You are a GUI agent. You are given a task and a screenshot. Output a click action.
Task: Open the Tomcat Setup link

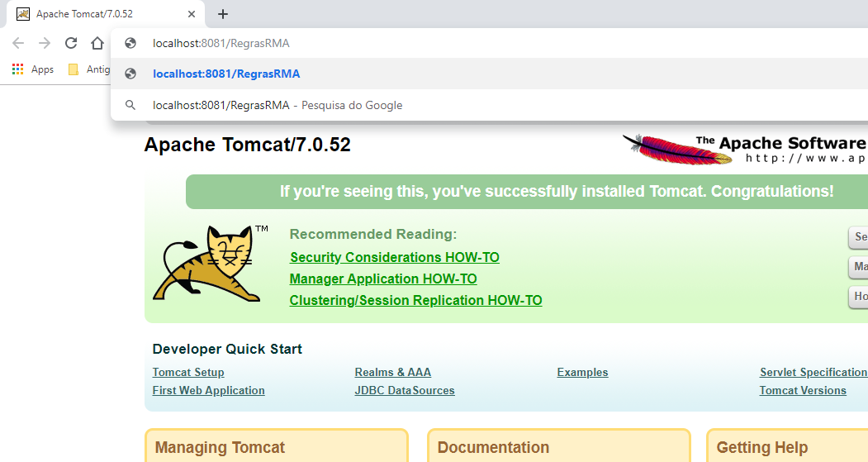(x=188, y=372)
